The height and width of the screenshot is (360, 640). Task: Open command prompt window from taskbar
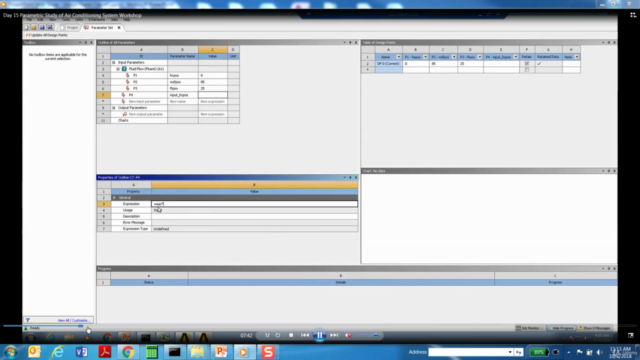(175, 352)
